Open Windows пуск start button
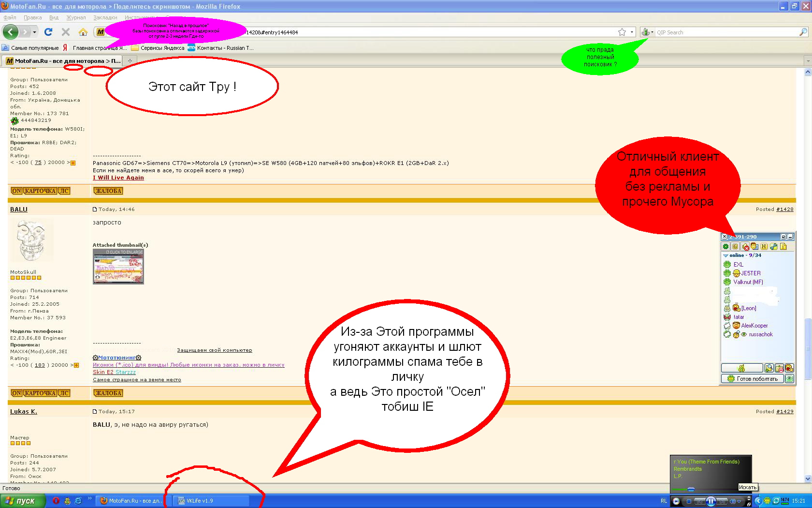 pos(23,501)
